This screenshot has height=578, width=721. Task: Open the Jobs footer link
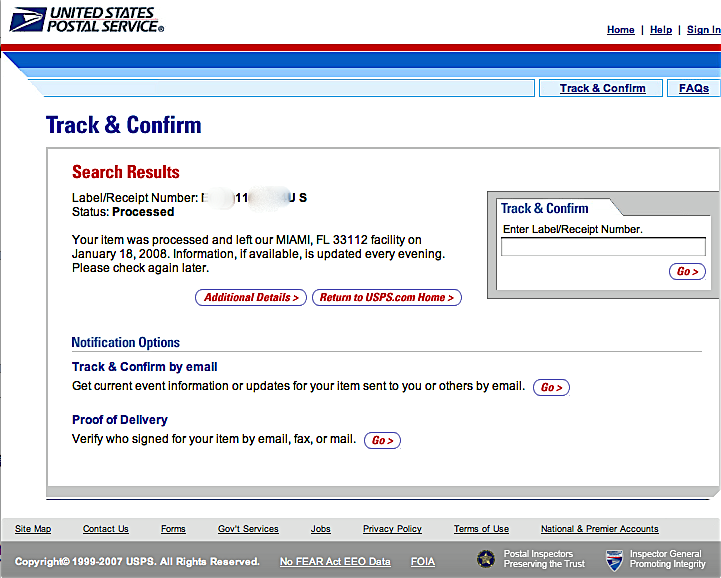[x=320, y=529]
